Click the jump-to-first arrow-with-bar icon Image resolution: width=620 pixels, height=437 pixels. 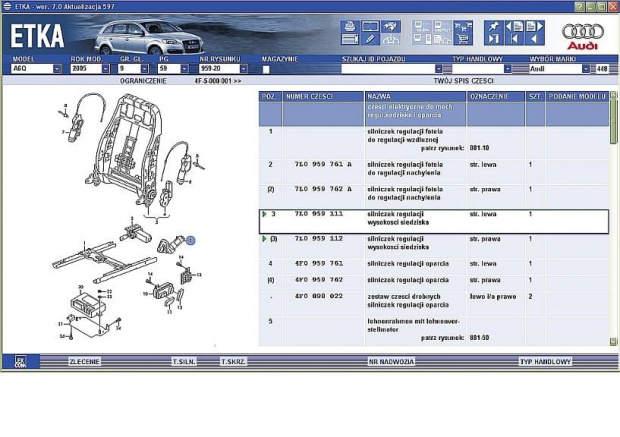pyautogui.click(x=514, y=39)
